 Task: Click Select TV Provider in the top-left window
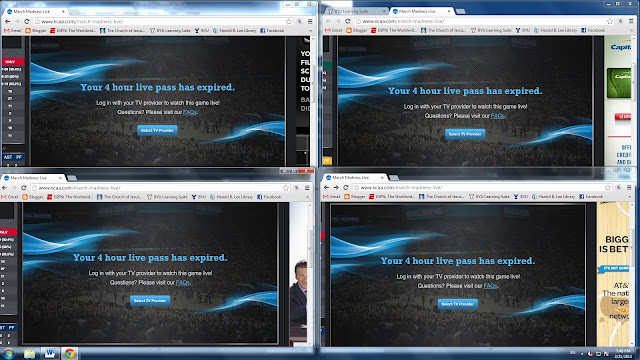pos(157,130)
